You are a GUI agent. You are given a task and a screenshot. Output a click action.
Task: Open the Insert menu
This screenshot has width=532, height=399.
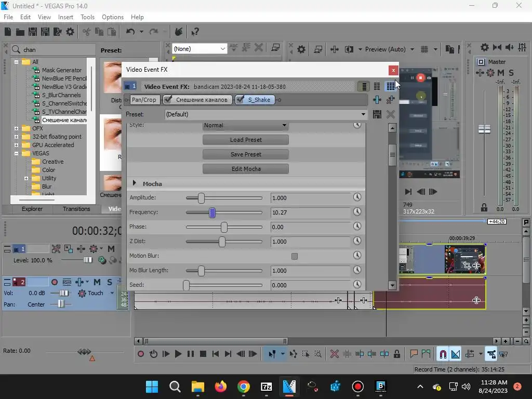click(65, 17)
